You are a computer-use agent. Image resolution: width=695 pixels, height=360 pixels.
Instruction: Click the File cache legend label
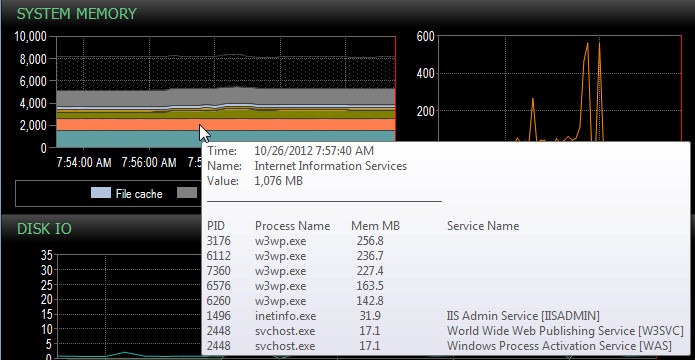tap(139, 194)
